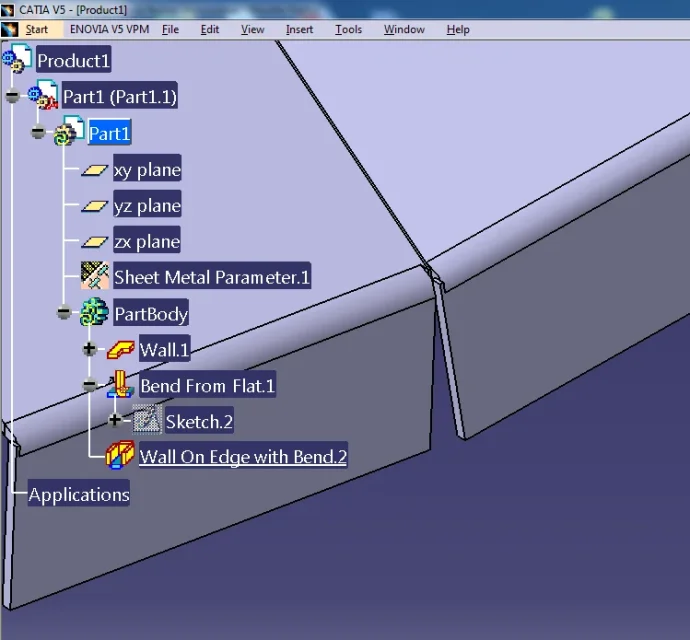Select the Sketch.2 label
The height and width of the screenshot is (640, 690).
tap(199, 420)
